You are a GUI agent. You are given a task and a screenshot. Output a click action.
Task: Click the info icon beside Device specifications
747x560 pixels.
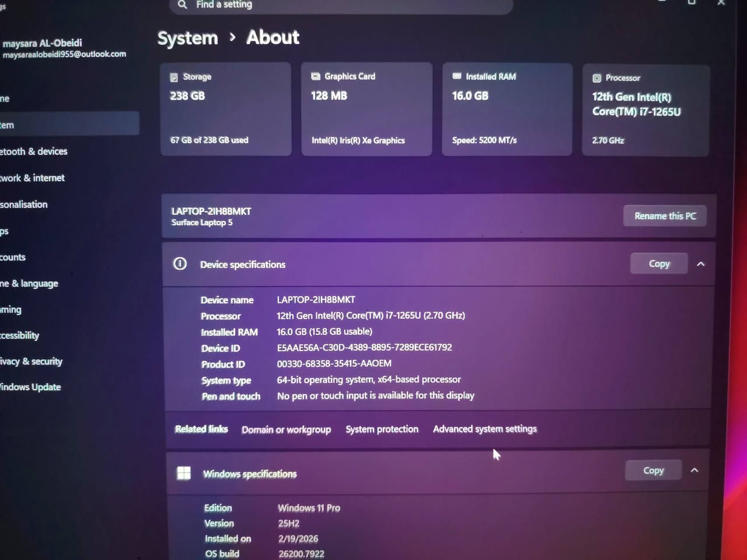[x=180, y=264]
